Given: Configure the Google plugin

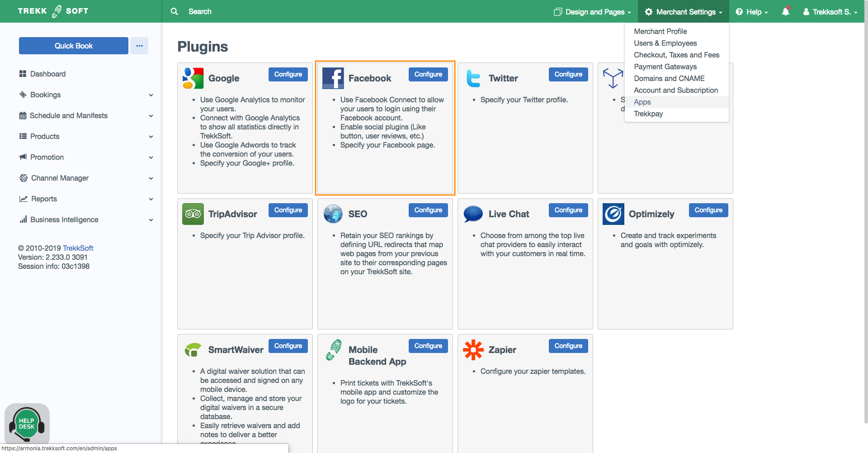Looking at the screenshot, I should point(288,74).
